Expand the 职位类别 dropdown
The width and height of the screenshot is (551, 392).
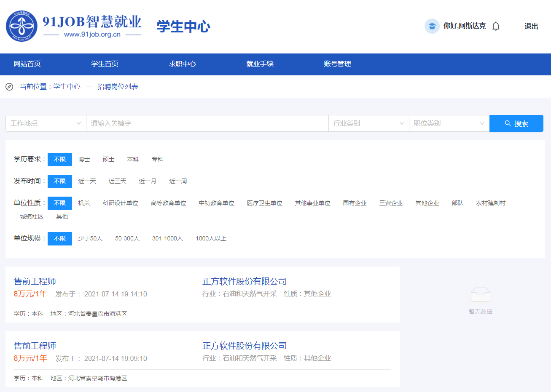[449, 123]
